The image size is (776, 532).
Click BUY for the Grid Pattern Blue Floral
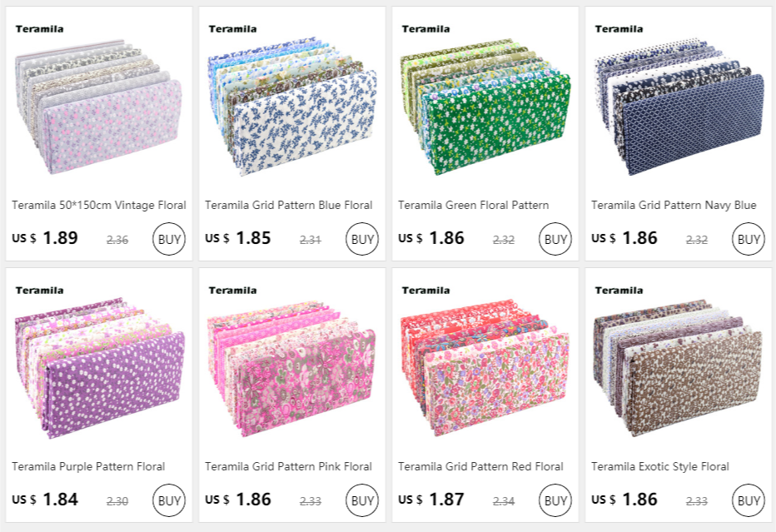point(361,239)
